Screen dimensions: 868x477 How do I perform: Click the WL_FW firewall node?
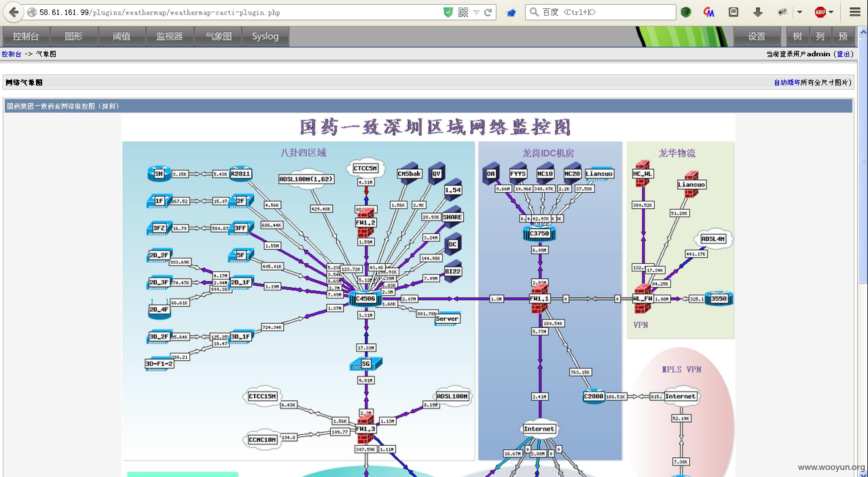pyautogui.click(x=643, y=299)
